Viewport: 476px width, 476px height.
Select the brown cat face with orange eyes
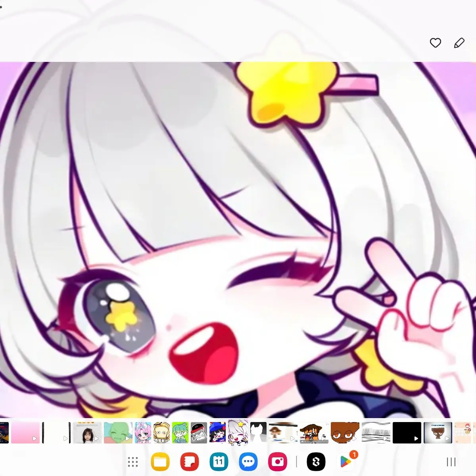click(345, 432)
